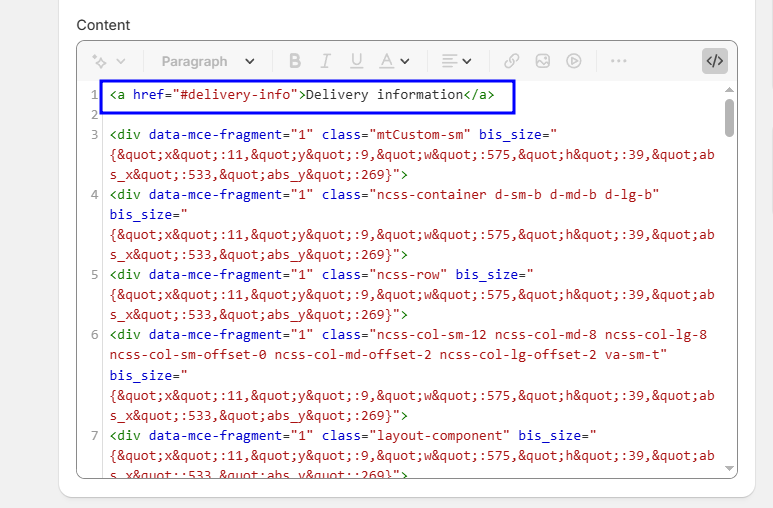Expand the alignment dropdown arrow
The height and width of the screenshot is (508, 773).
click(466, 61)
